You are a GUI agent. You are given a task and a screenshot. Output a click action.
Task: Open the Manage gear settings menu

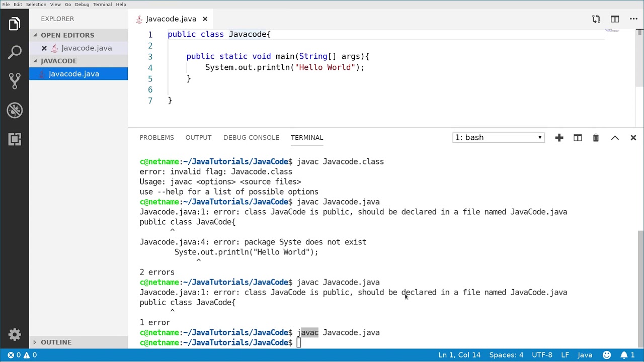pyautogui.click(x=15, y=334)
